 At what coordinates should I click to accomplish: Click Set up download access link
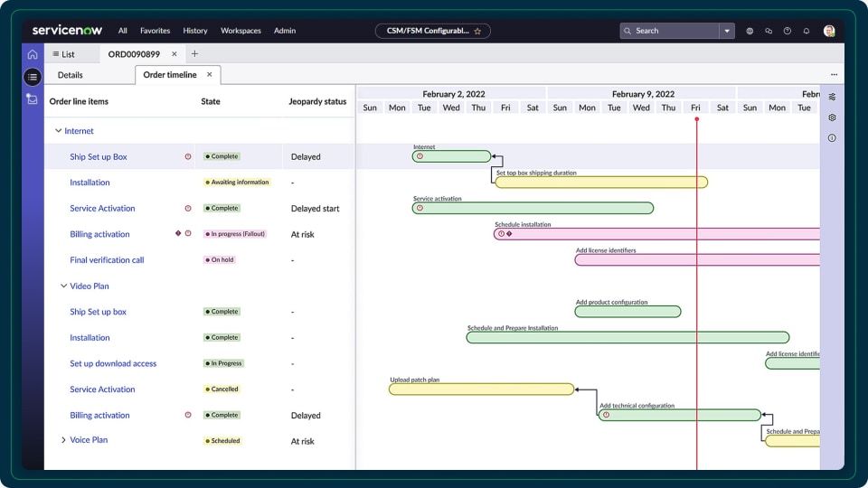tap(113, 363)
